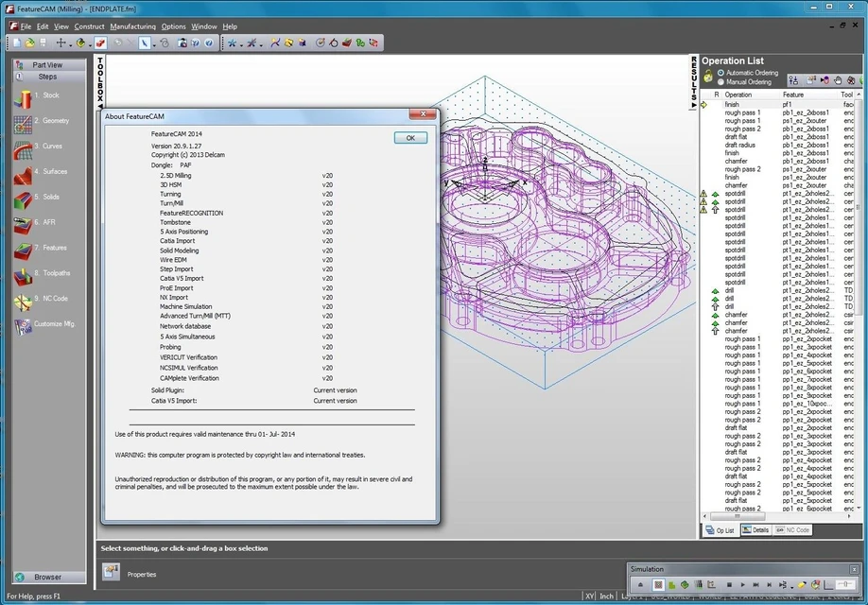Launch the AFR step icon
The image size is (868, 605).
(x=23, y=226)
